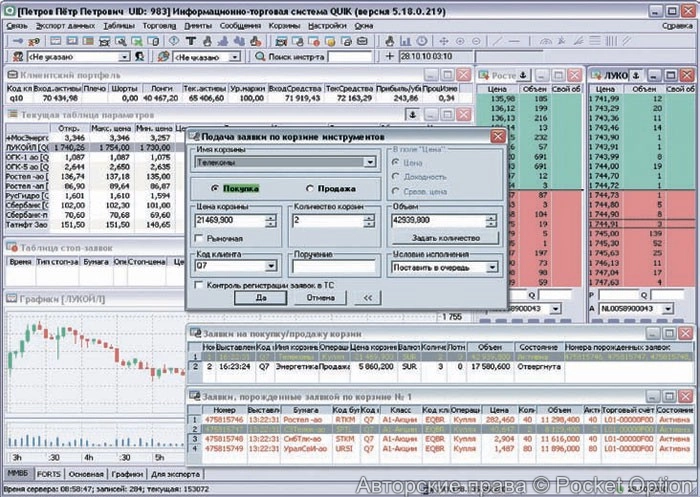The image size is (700, 497).
Task: Click the Да confirm button
Action: pyautogui.click(x=262, y=298)
